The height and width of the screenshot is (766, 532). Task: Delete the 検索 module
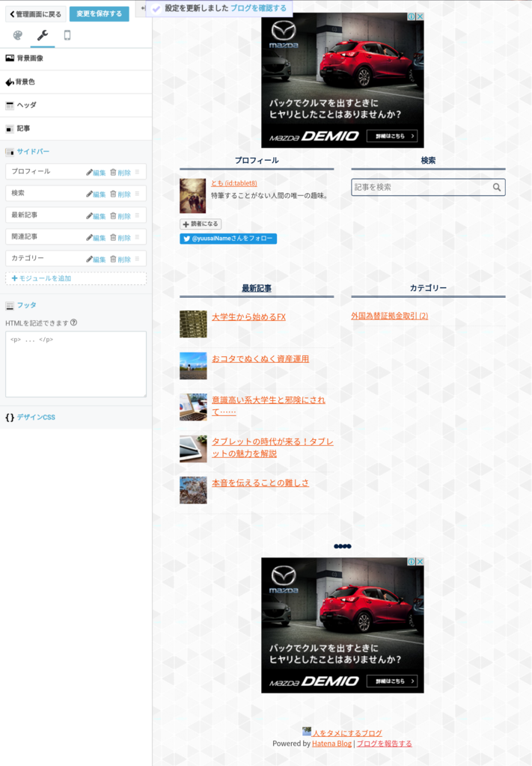pyautogui.click(x=120, y=194)
